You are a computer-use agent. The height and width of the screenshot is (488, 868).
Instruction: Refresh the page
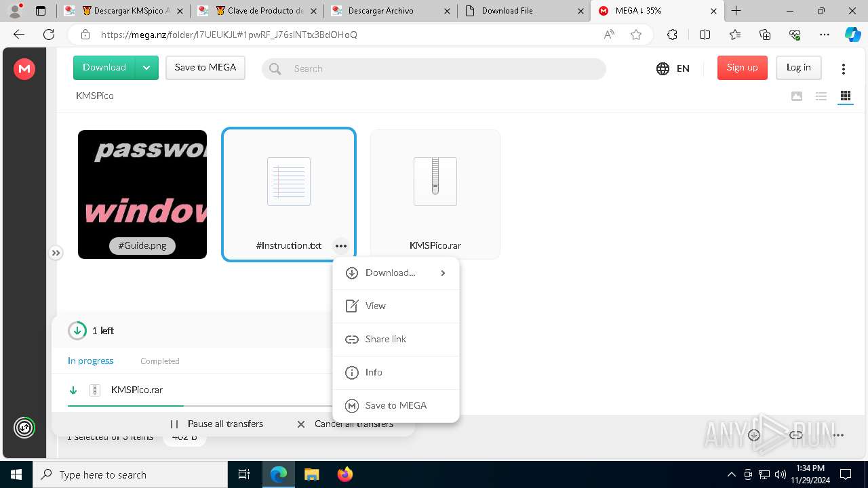49,35
